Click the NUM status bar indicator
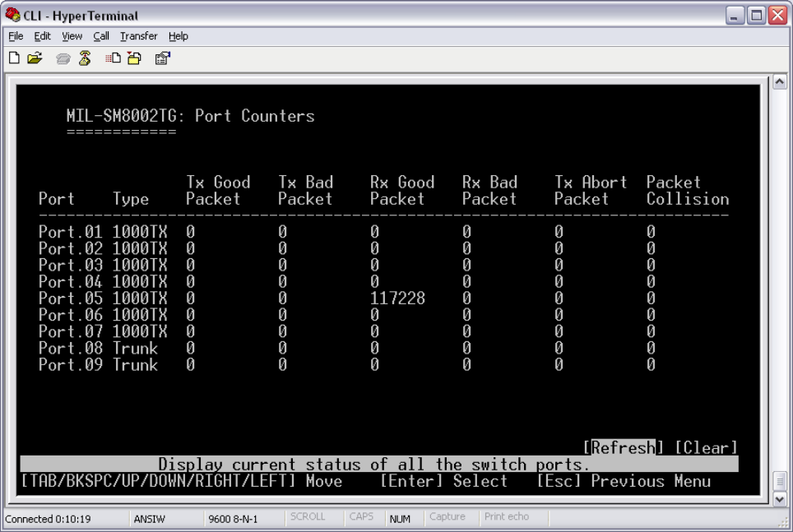 400,519
